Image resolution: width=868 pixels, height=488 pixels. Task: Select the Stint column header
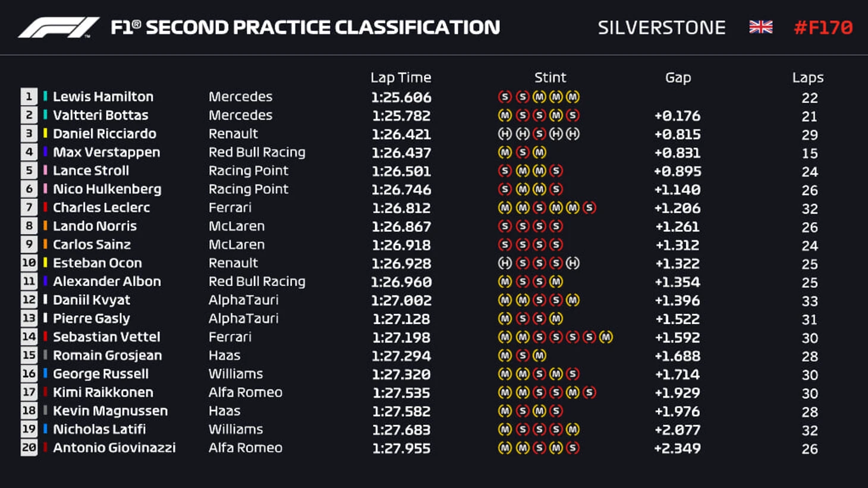pos(550,77)
